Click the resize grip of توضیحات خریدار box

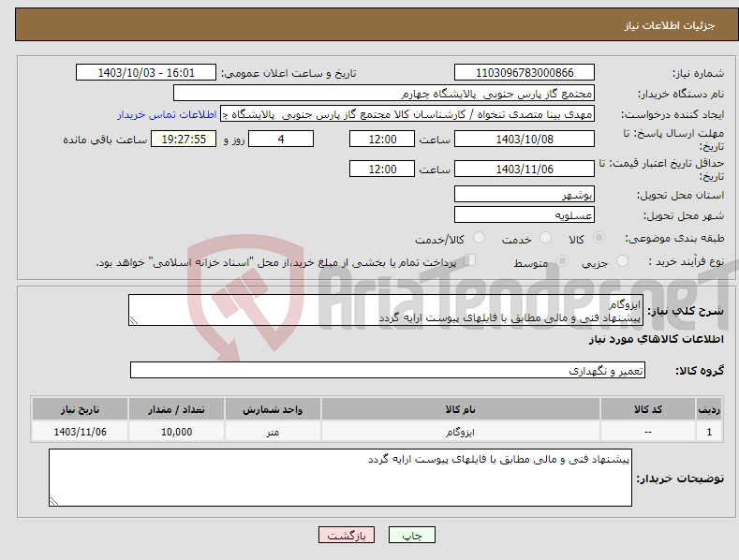54,501
